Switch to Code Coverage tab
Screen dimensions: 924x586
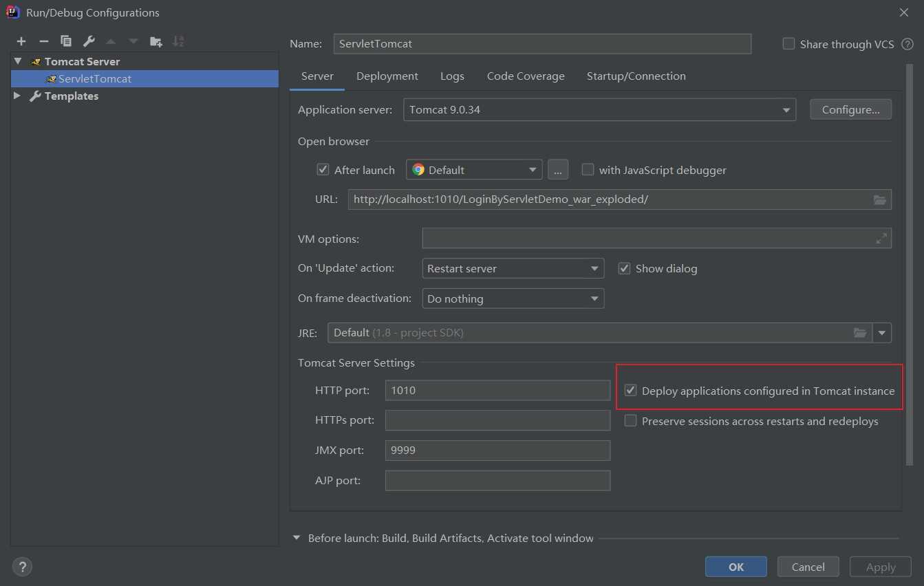coord(526,76)
